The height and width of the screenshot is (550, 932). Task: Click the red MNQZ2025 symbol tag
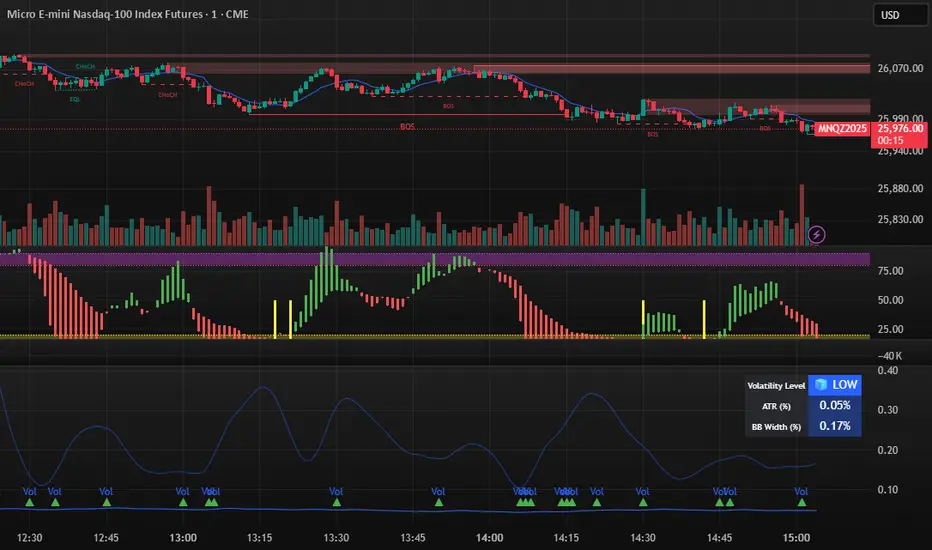(843, 129)
